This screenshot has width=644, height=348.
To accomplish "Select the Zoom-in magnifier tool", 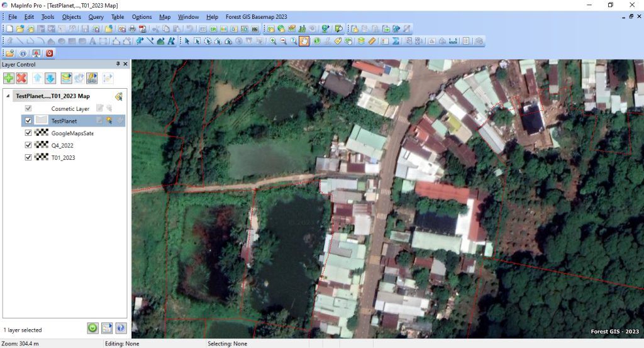I will click(273, 41).
